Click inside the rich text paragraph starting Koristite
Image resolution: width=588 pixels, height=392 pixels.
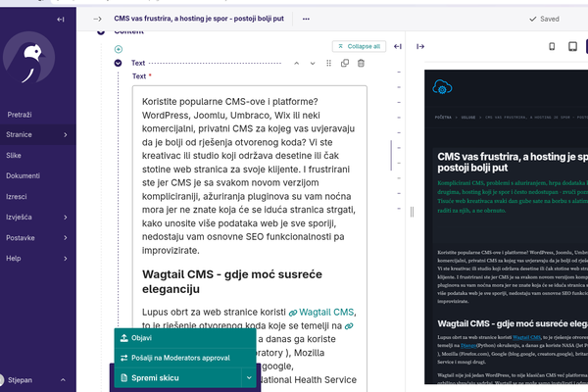coord(249,176)
